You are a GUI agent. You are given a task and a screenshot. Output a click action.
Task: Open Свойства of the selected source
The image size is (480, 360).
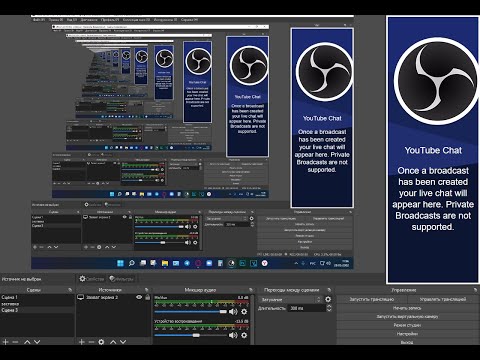[x=92, y=279]
